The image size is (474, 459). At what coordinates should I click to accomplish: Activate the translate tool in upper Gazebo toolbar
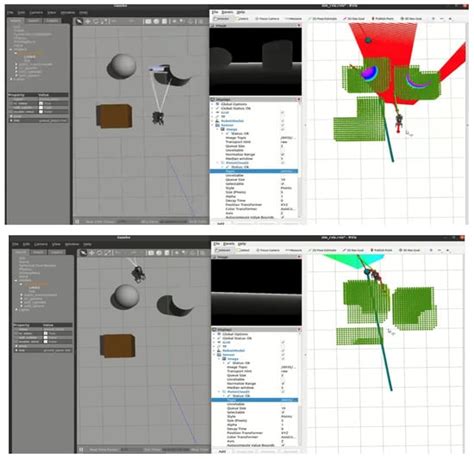coord(88,21)
